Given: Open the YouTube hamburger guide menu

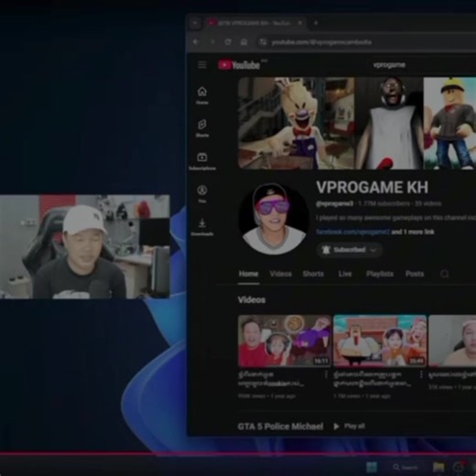Looking at the screenshot, I should (x=202, y=65).
